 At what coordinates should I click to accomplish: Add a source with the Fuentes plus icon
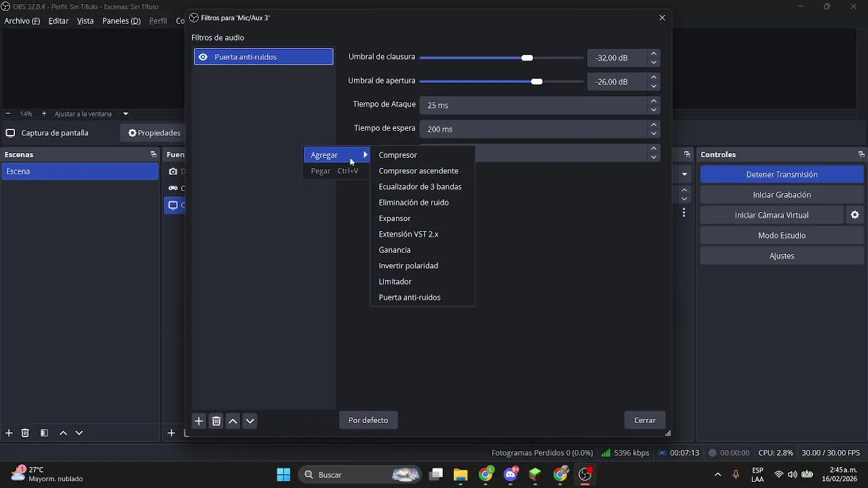click(172, 433)
